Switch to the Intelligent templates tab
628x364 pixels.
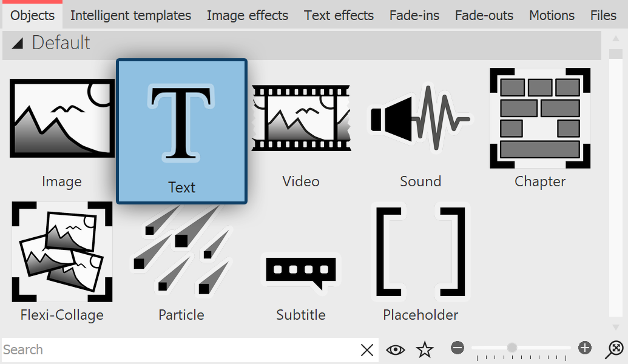[x=130, y=15]
